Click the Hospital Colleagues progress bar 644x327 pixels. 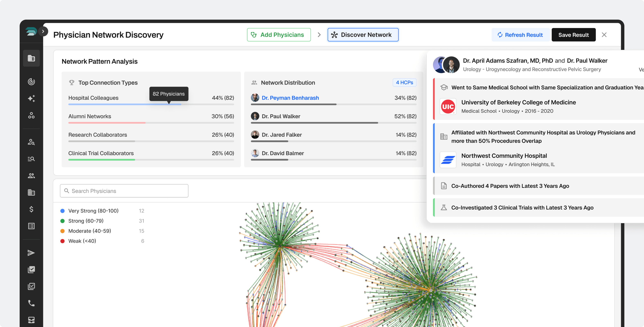(x=151, y=104)
